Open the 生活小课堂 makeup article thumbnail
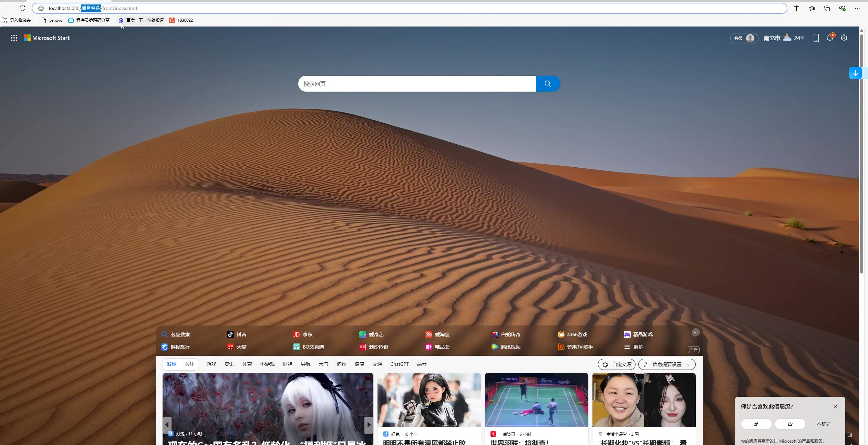 click(x=644, y=400)
